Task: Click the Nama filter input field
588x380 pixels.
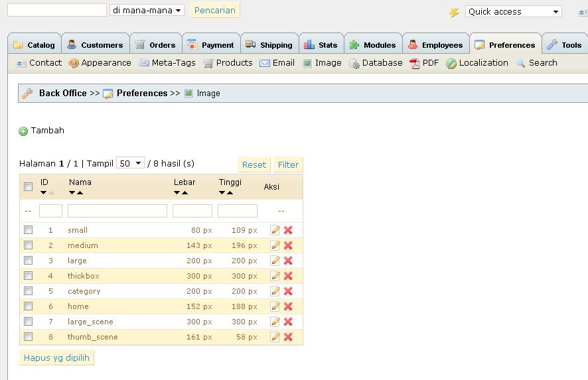Action: pyautogui.click(x=117, y=211)
